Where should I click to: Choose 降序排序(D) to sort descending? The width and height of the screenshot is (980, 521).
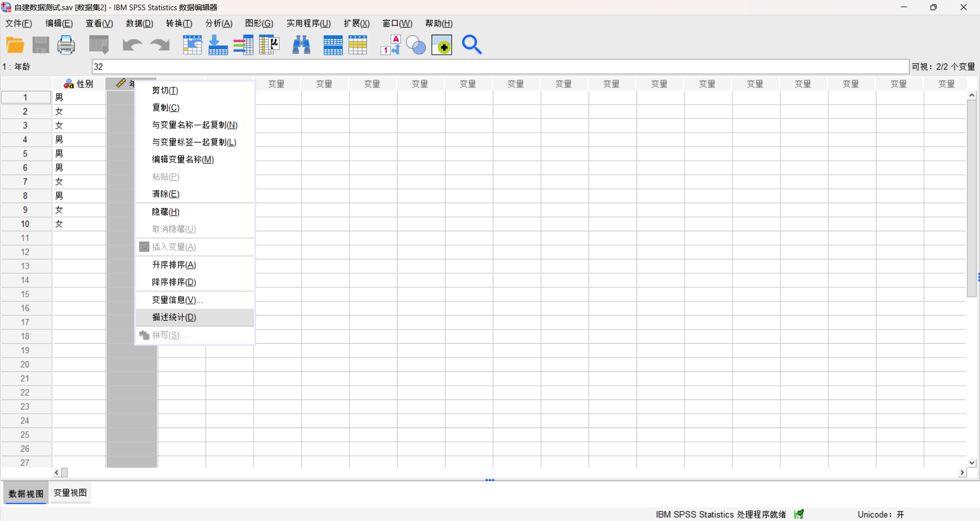[x=195, y=282]
